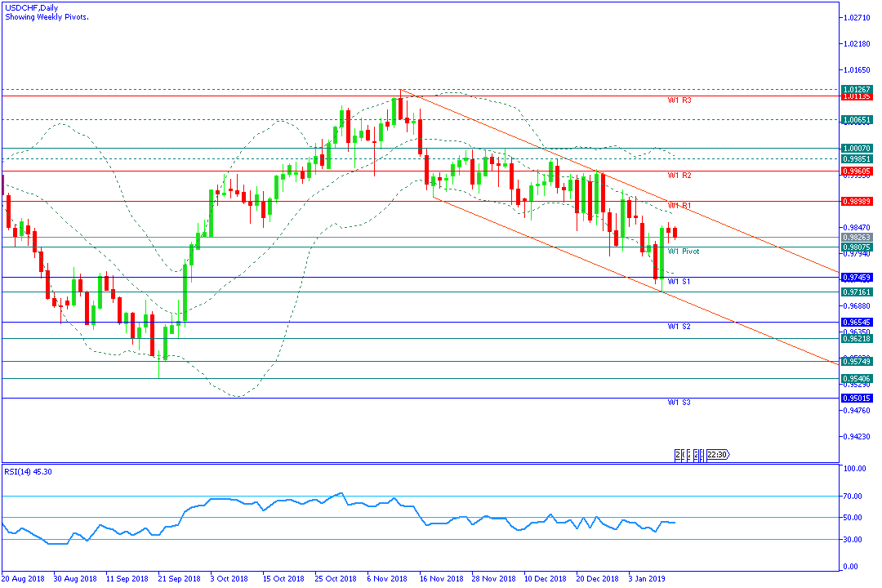Click the RSI 50.00 axis value
882x588 pixels.
pos(853,518)
